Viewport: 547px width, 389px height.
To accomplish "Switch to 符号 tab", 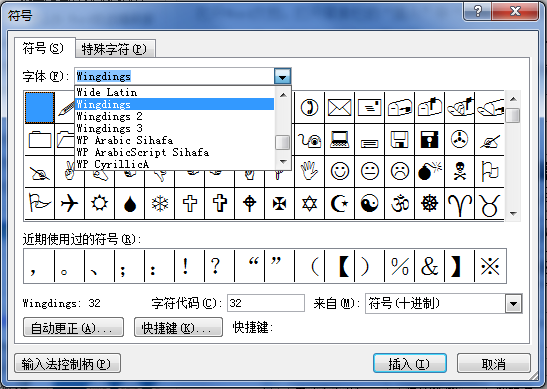I will click(x=44, y=48).
